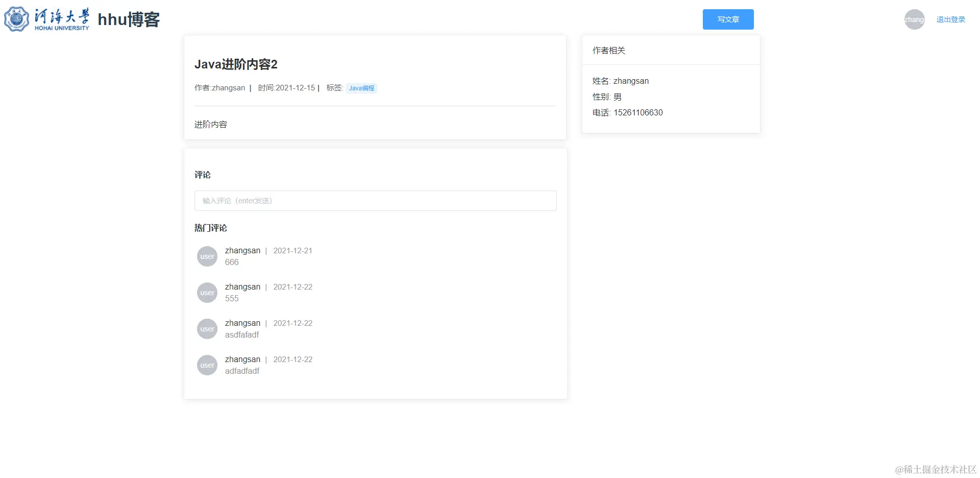Select the Java编程 tag
Image resolution: width=980 pixels, height=478 pixels.
click(361, 88)
